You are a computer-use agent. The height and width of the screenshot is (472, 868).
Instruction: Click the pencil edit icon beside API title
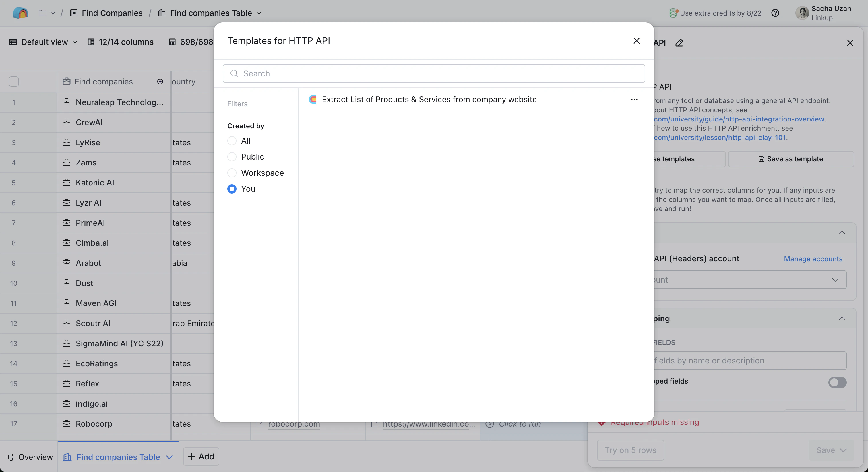tap(679, 43)
